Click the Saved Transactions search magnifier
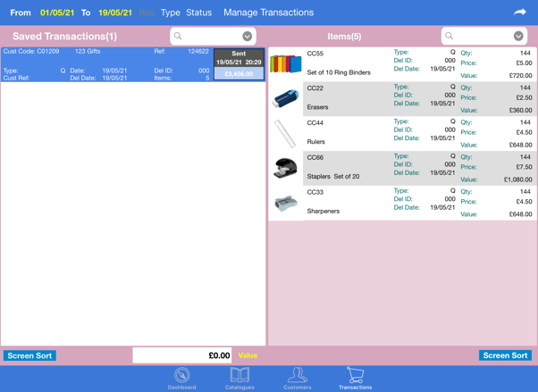 pos(179,37)
